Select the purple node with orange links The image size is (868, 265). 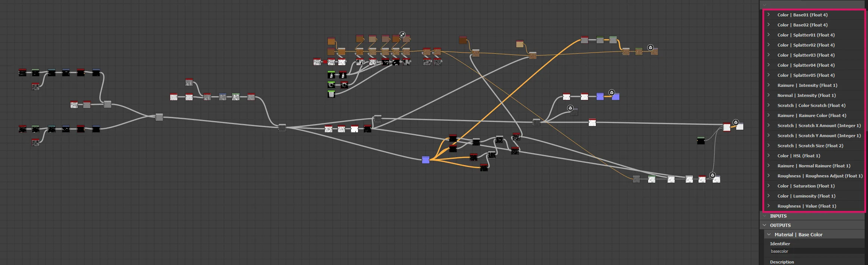426,160
